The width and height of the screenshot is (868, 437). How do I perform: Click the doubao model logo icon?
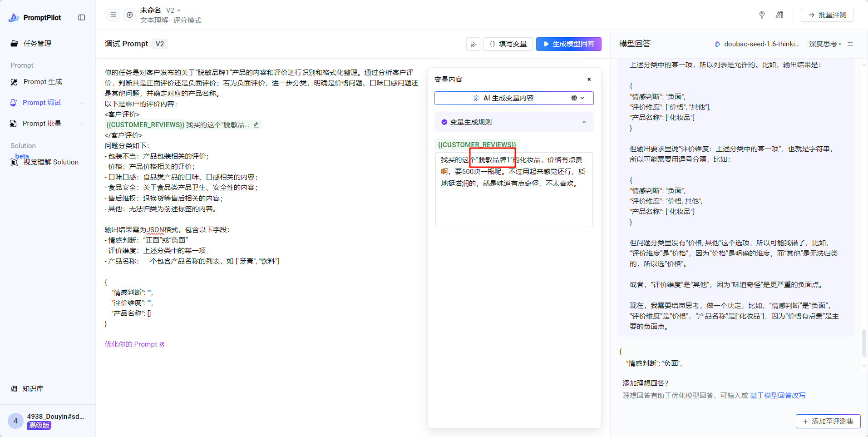tap(718, 44)
